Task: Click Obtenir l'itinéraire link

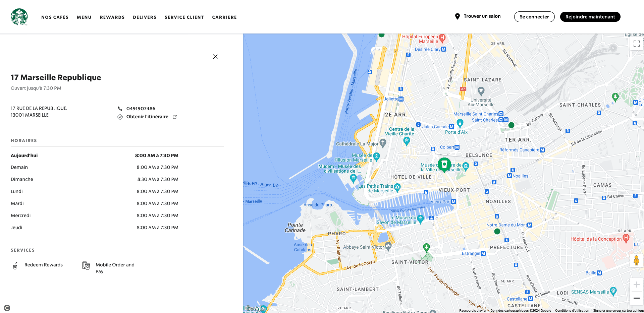Action: click(x=147, y=117)
